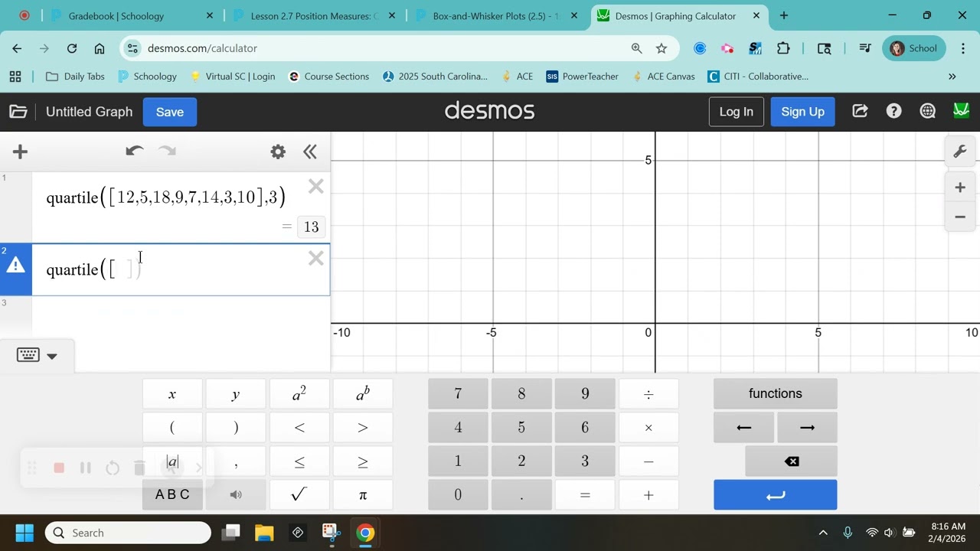This screenshot has height=551, width=980.
Task: Click the y variable key
Action: [236, 393]
